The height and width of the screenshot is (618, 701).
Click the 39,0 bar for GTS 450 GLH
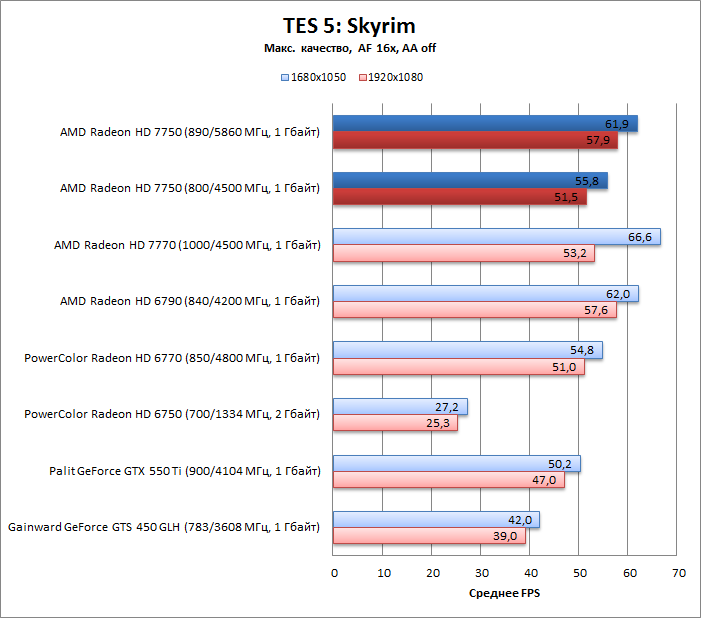coord(429,536)
